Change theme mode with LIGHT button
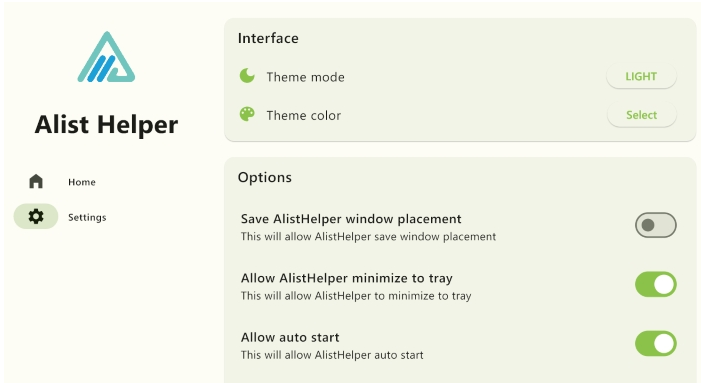 pos(641,76)
